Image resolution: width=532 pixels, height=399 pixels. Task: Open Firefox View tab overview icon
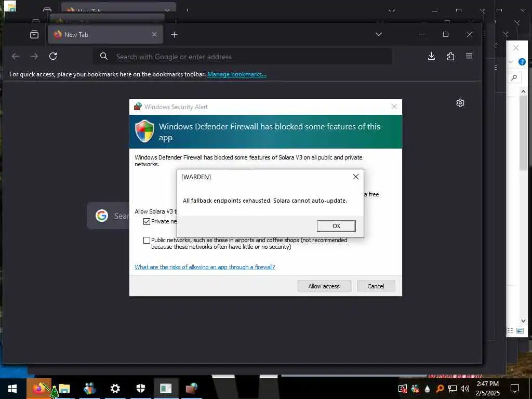click(x=34, y=34)
